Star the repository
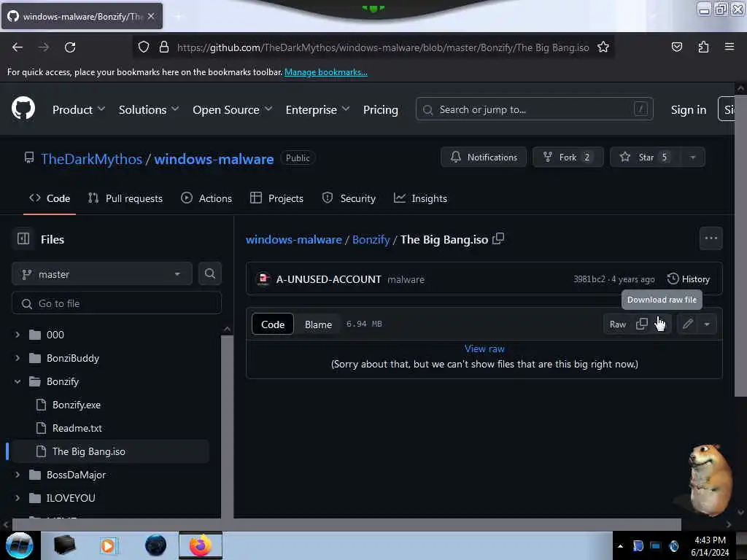Viewport: 747px width, 560px height. (646, 157)
